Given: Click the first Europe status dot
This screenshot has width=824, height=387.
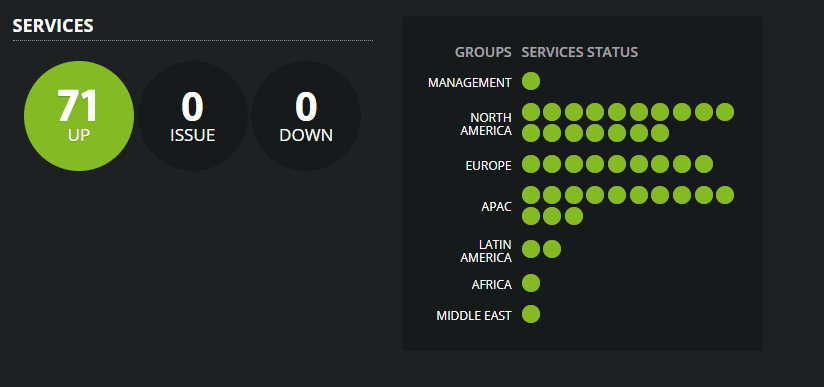Looking at the screenshot, I should coord(531,164).
